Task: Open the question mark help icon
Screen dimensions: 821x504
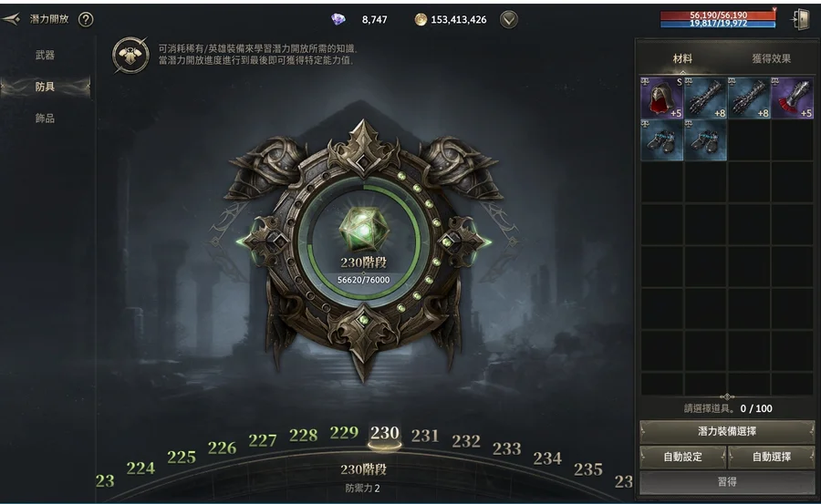Action: 86,19
